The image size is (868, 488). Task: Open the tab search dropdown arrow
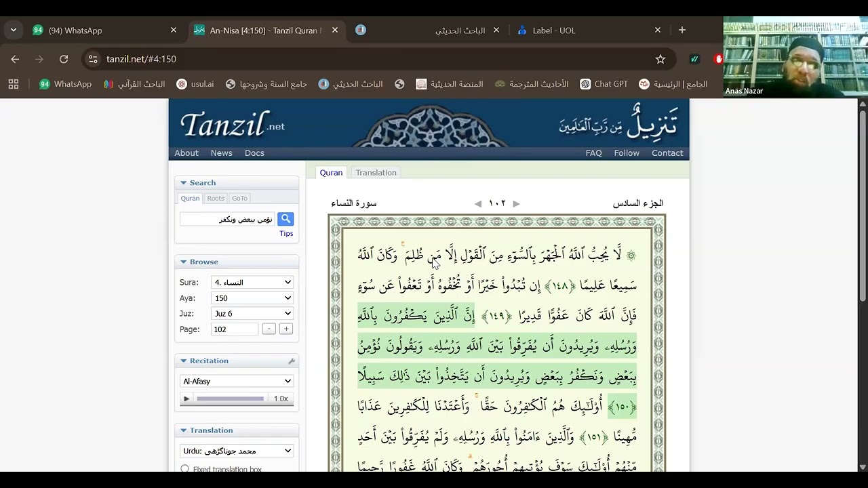tap(14, 30)
